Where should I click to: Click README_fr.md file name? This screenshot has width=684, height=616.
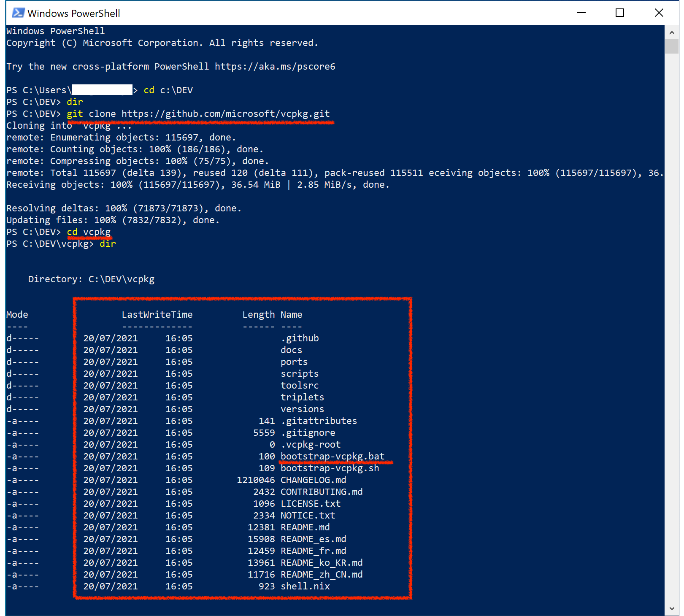pyautogui.click(x=313, y=551)
